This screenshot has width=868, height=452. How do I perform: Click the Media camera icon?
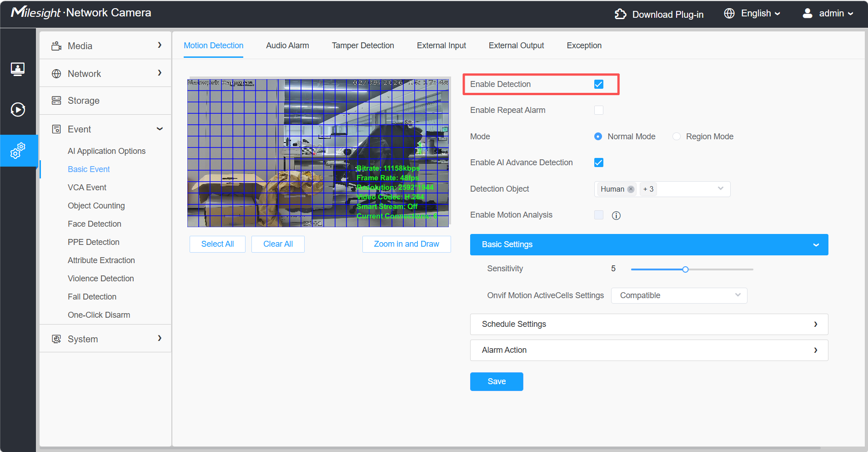pos(56,46)
